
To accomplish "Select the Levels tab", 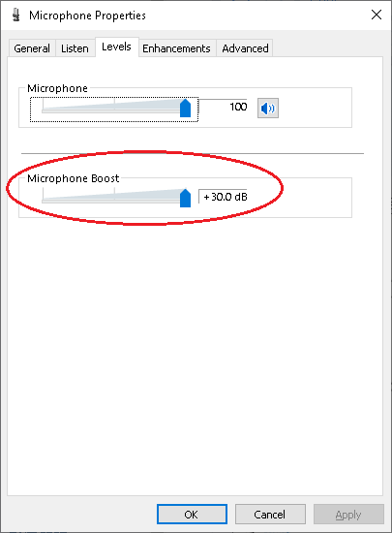I will 116,47.
